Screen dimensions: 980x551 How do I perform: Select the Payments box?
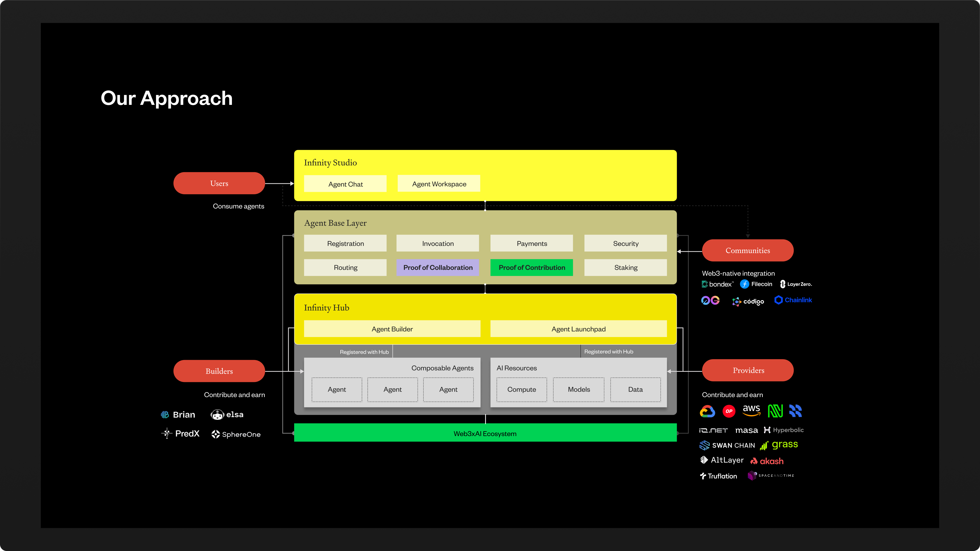[531, 243]
